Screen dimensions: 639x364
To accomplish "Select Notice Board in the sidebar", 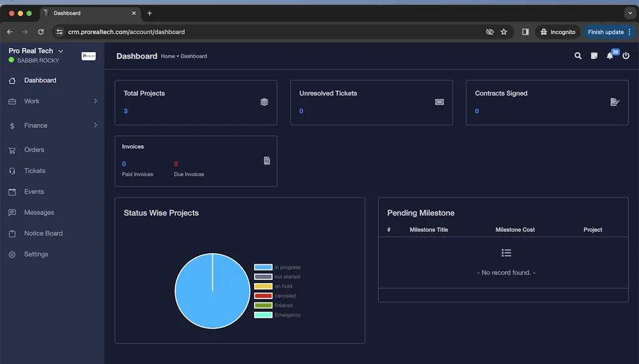I will [43, 233].
